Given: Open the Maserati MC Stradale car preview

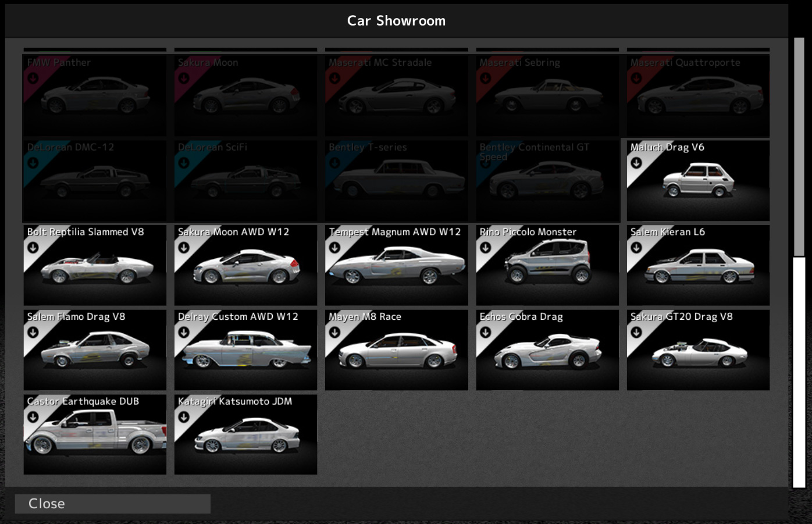Looking at the screenshot, I should click(x=396, y=96).
